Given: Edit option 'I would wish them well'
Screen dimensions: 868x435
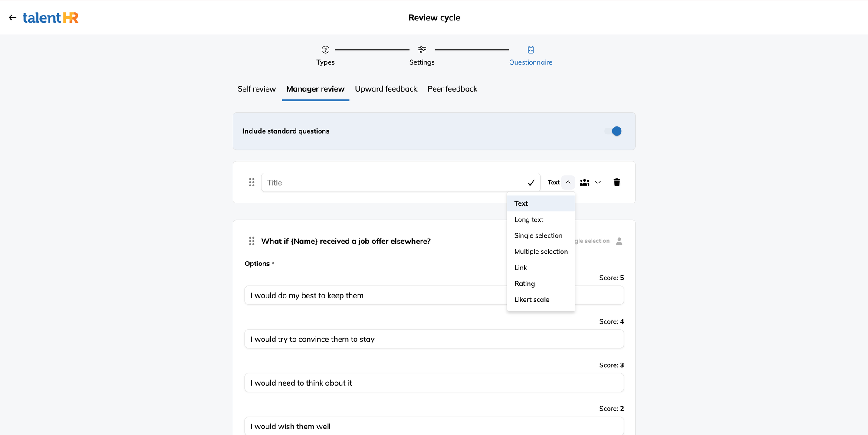Looking at the screenshot, I should tap(434, 426).
